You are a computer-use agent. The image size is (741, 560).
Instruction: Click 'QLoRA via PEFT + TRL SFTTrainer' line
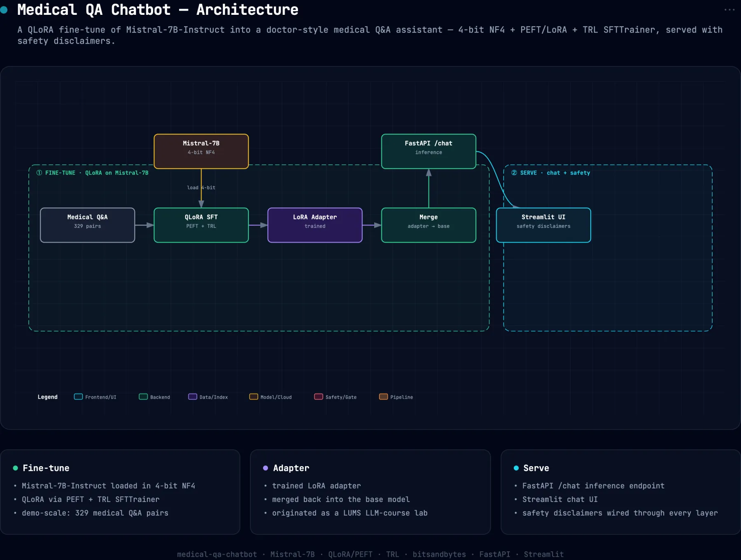coord(91,500)
